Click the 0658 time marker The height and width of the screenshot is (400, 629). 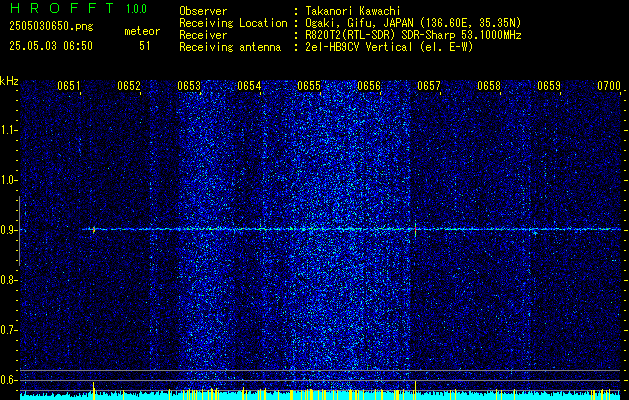tap(489, 86)
